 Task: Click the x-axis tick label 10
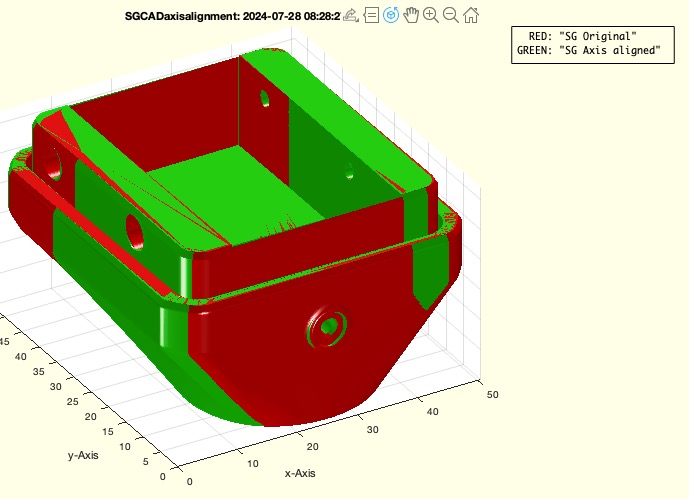252,464
